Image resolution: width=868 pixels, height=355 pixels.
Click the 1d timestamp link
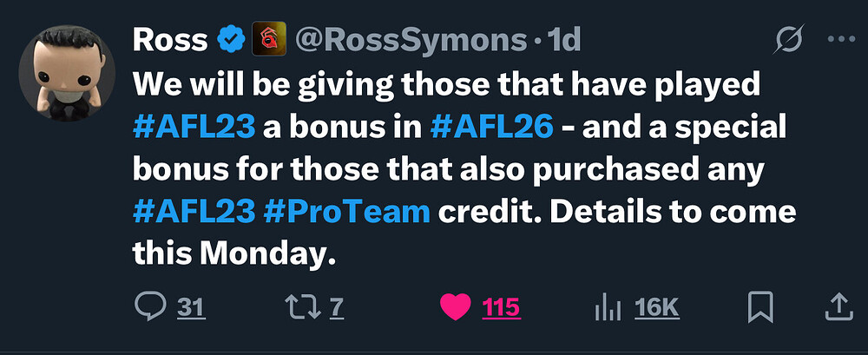563,40
